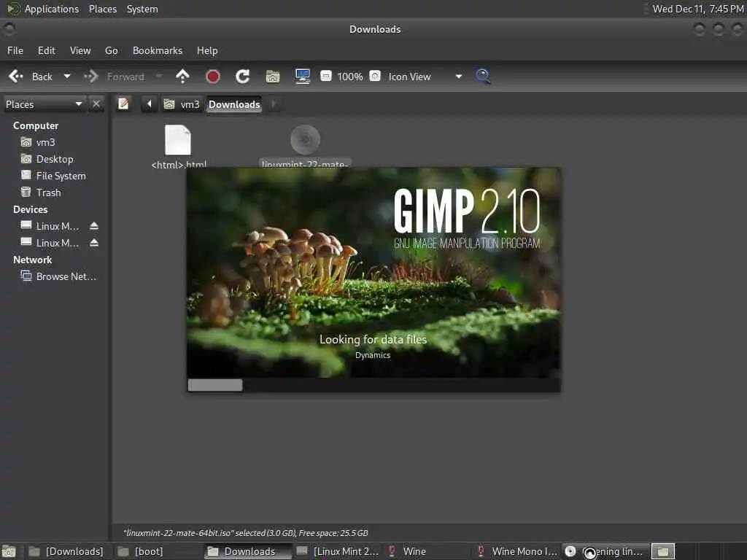The width and height of the screenshot is (747, 560).
Task: Reload the current folder
Action: click(x=242, y=76)
